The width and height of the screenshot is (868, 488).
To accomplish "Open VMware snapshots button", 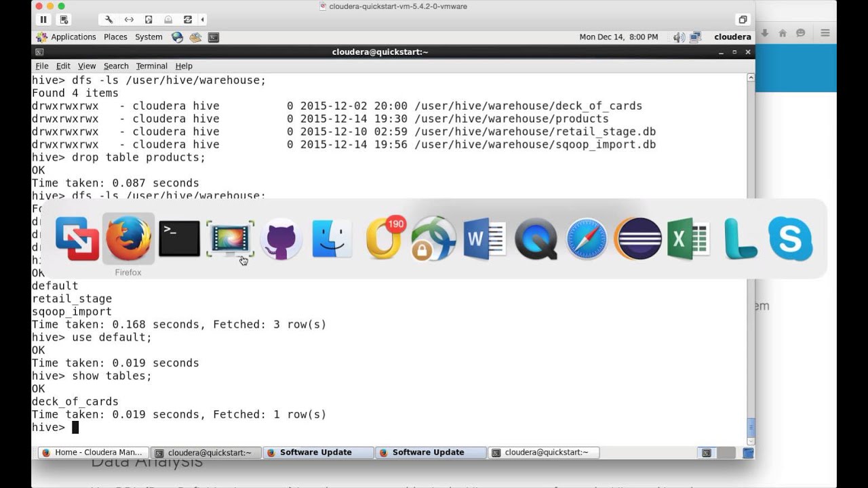I will pos(63,20).
